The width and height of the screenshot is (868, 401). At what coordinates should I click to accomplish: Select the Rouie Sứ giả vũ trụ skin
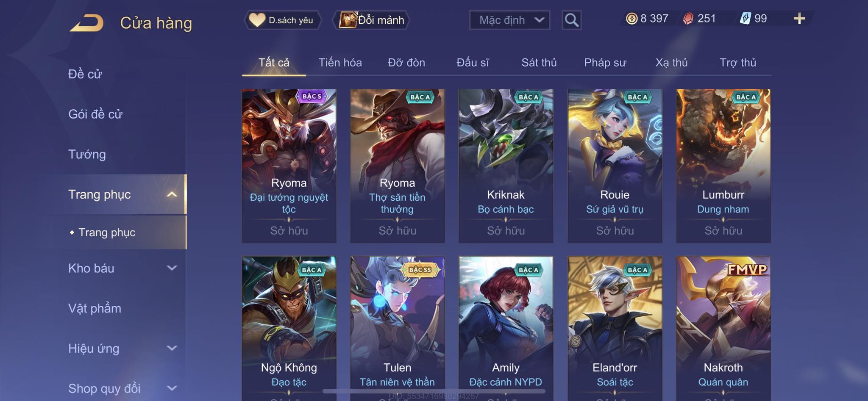point(615,166)
